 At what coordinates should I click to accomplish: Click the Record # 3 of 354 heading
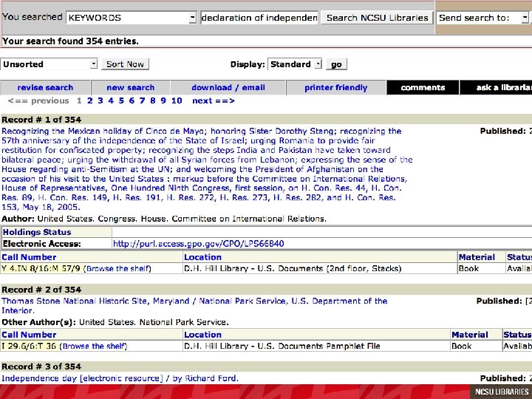41,366
